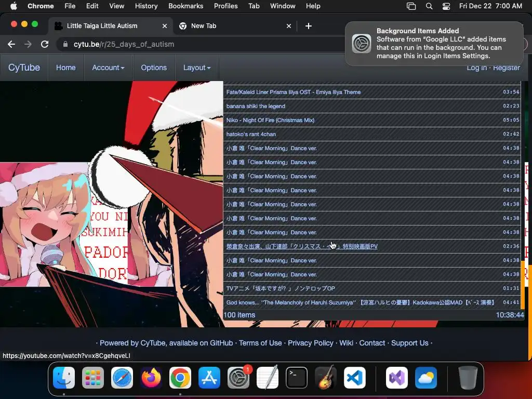Open Launchpad from the Dock
The image size is (532, 399).
click(93, 378)
